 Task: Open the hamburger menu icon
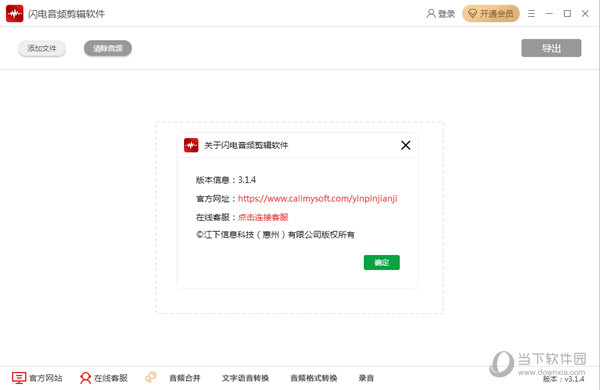531,14
